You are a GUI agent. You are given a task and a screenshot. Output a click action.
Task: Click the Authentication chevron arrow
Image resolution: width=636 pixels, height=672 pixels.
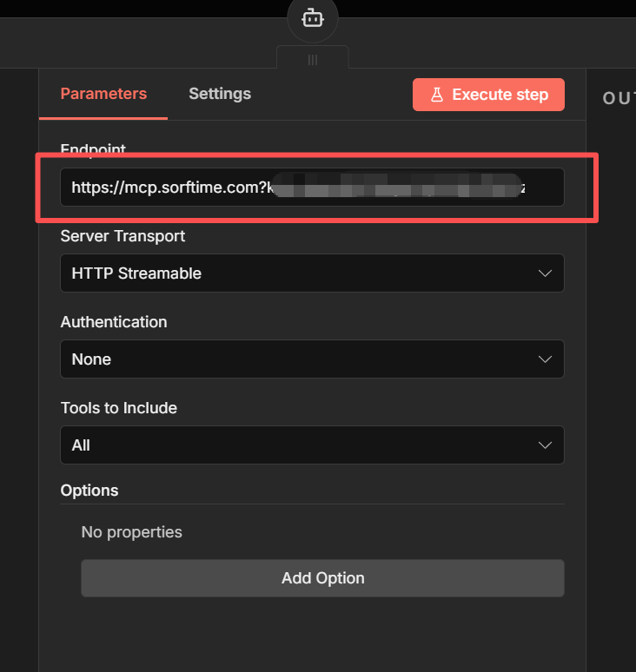pyautogui.click(x=545, y=359)
